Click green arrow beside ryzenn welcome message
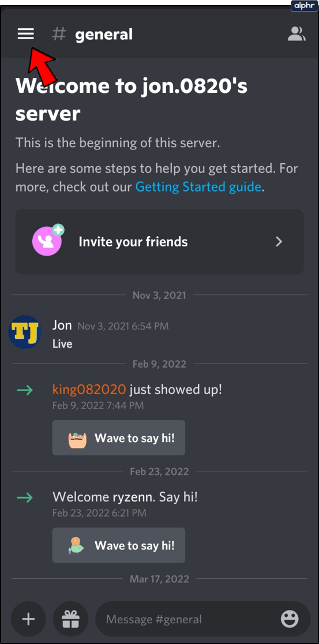 [x=25, y=498]
